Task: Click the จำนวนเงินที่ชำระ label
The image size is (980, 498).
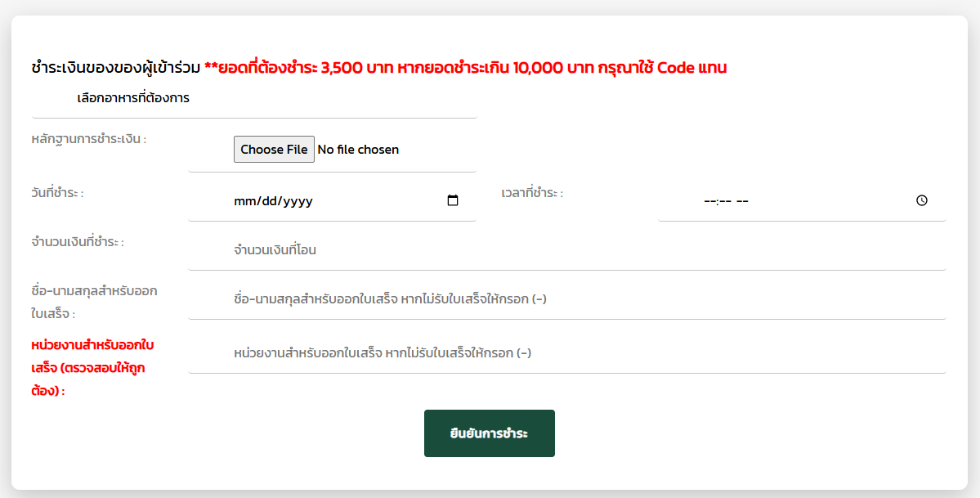Action: 78,242
